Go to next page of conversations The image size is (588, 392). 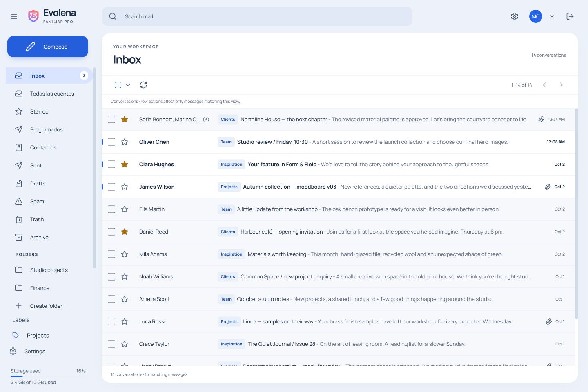pos(561,85)
